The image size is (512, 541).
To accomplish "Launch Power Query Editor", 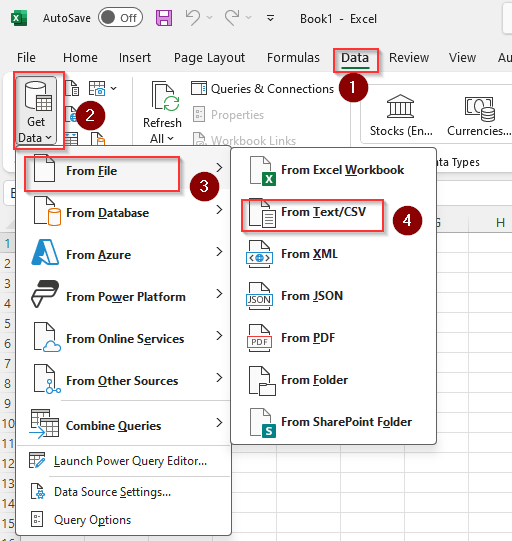I will pos(124,461).
